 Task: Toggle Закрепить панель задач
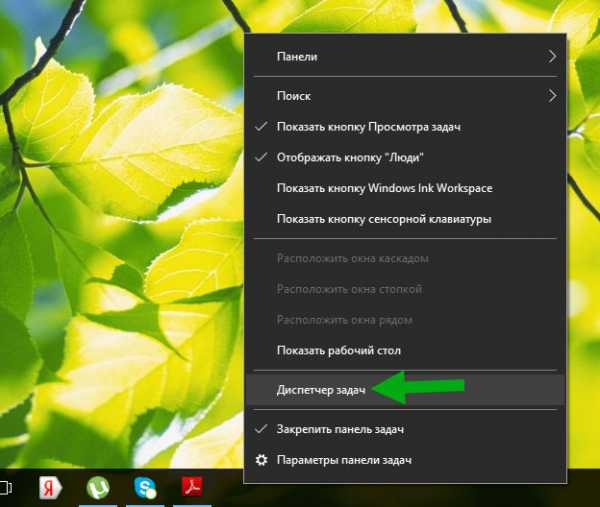pos(406,429)
